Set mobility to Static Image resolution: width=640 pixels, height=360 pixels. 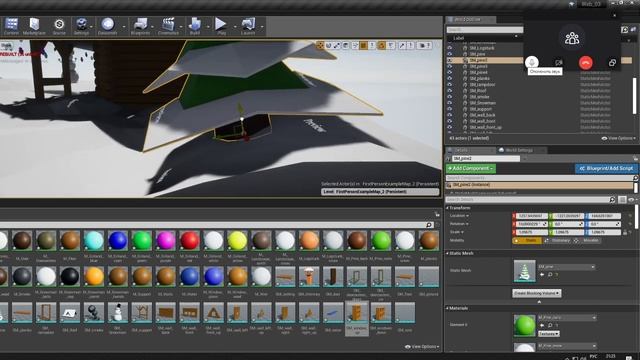pos(527,240)
